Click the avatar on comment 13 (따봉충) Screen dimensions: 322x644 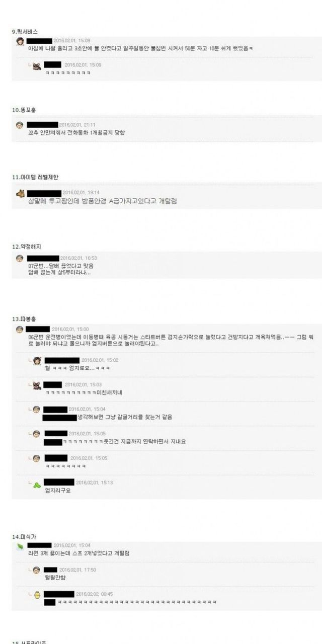click(20, 329)
